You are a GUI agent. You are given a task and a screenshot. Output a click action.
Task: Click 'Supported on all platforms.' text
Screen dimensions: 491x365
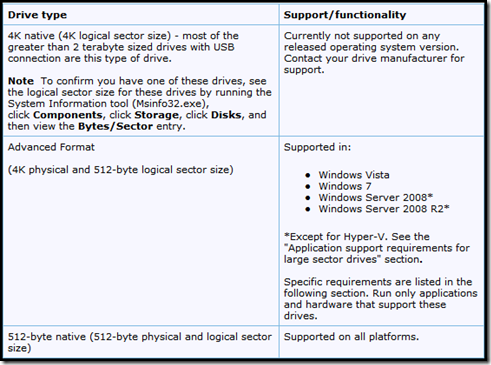[x=351, y=337]
